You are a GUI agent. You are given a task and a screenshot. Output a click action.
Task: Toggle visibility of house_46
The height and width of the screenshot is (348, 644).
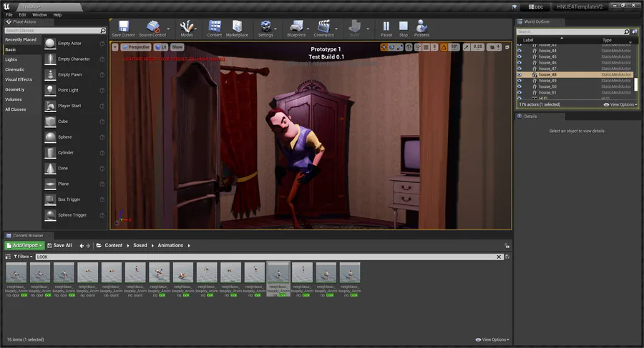(x=519, y=63)
